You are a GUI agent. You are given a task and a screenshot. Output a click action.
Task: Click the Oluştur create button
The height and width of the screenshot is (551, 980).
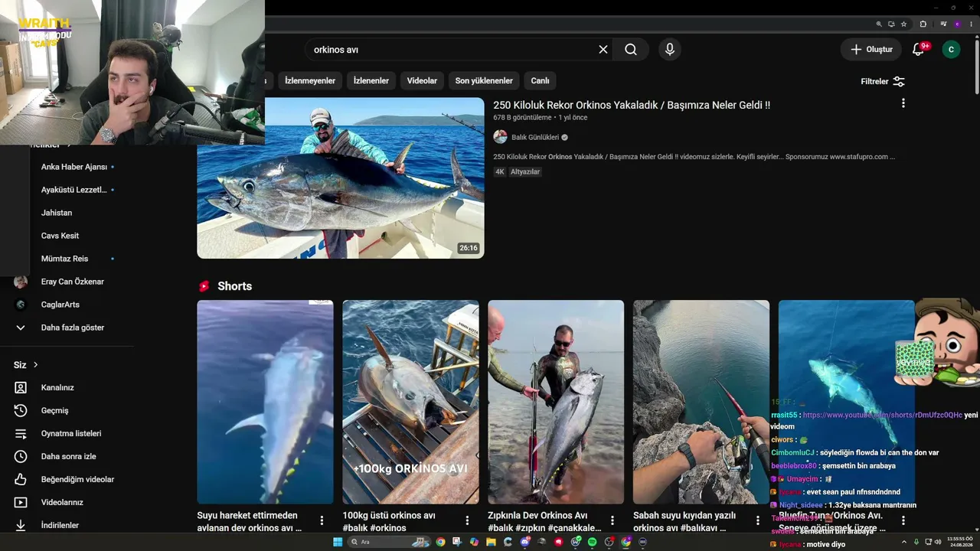coord(871,50)
